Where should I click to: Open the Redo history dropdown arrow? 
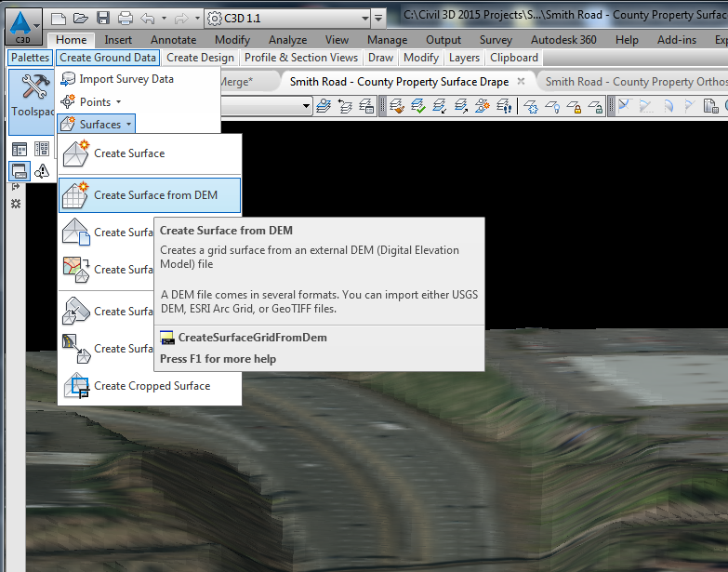[197, 19]
